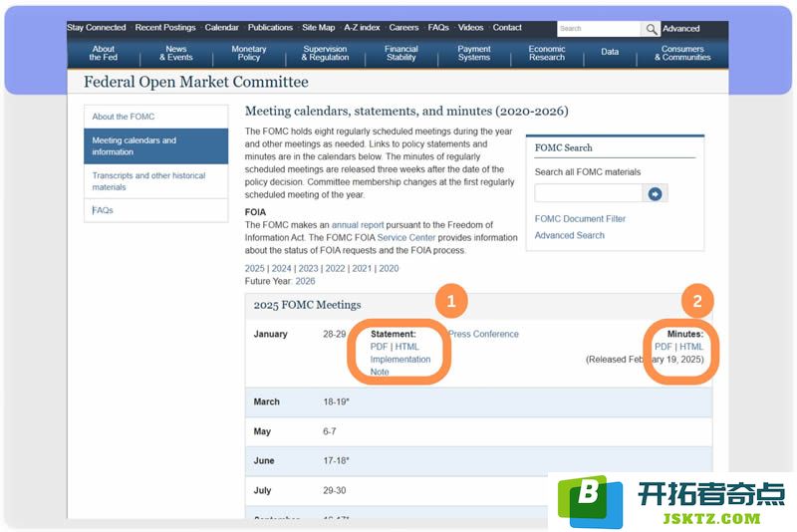
Task: Focus the site Search input field
Action: tap(599, 29)
